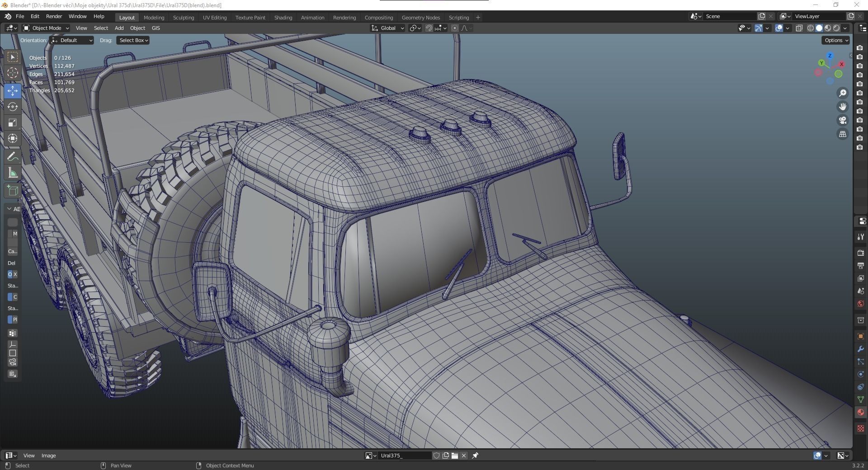
Task: Open the Object properties tab
Action: tap(860, 336)
